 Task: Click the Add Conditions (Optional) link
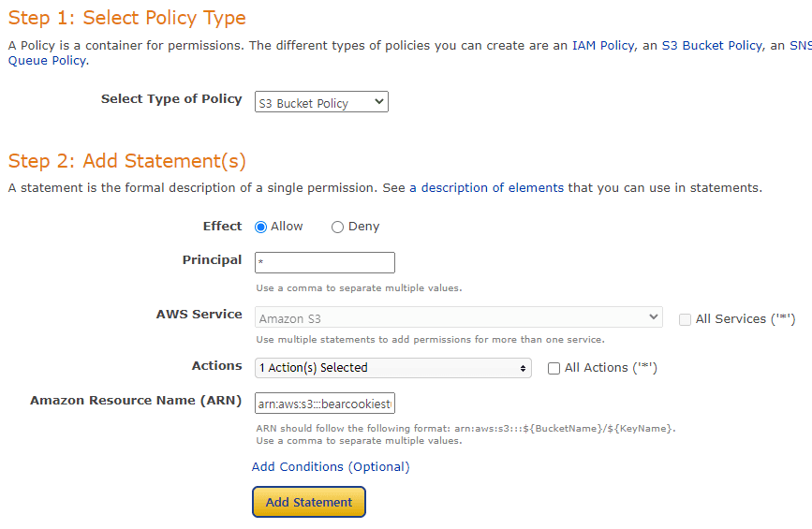[x=331, y=466]
